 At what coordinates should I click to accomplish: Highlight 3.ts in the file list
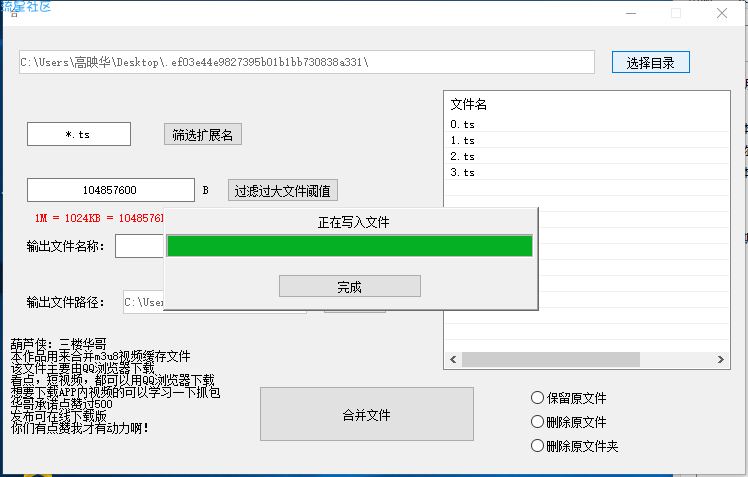point(462,172)
